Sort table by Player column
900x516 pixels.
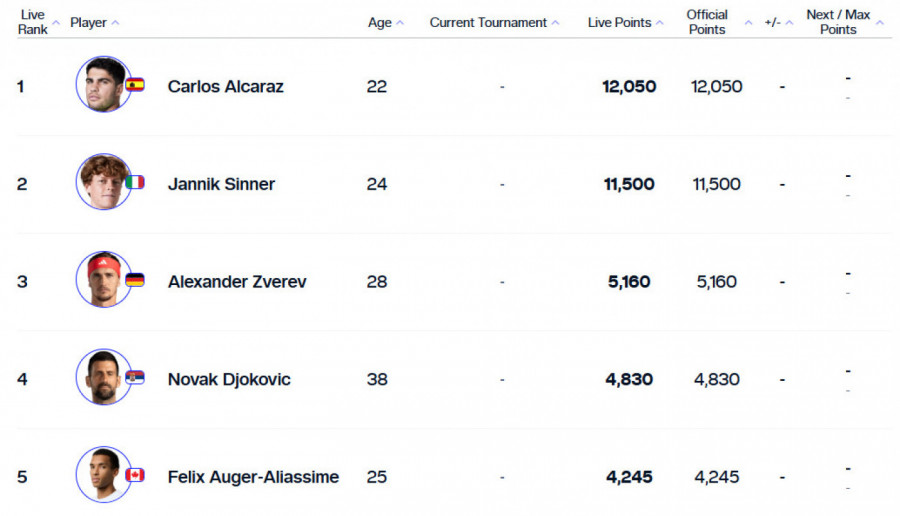115,23
